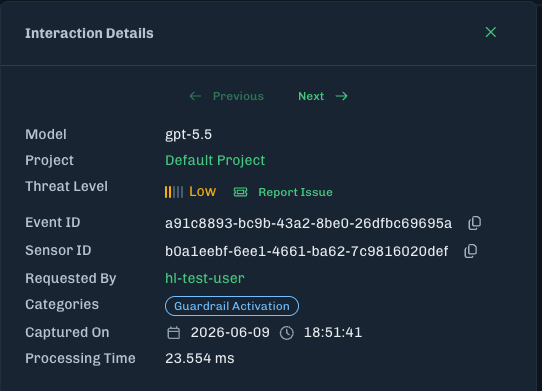Click the left arrow beside Previous
Viewport: 542px width, 391px height.
[195, 96]
